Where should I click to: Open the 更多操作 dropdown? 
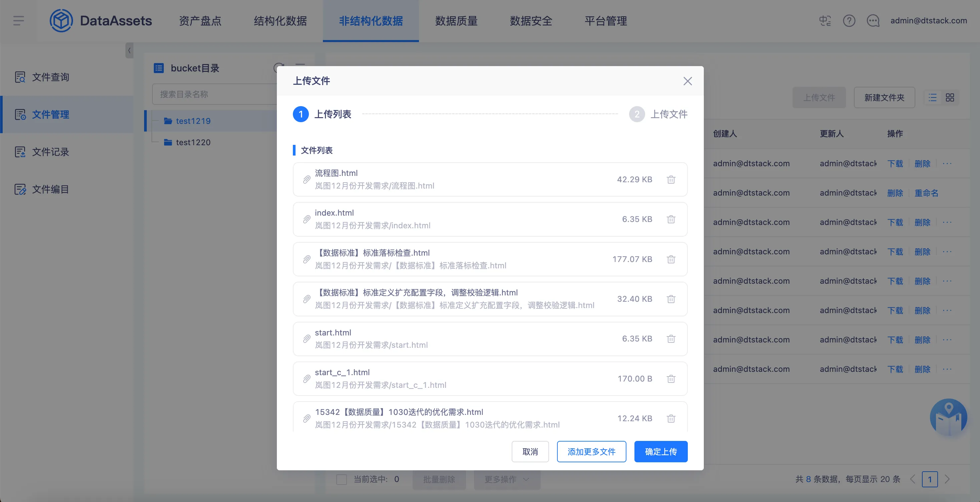pyautogui.click(x=506, y=479)
